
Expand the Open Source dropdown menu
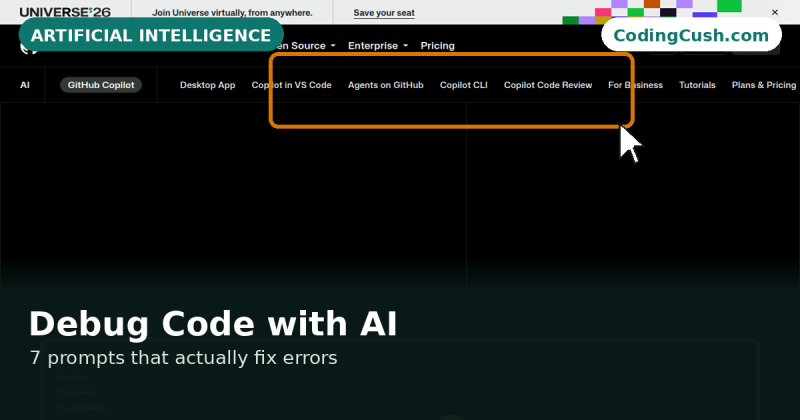click(x=306, y=45)
